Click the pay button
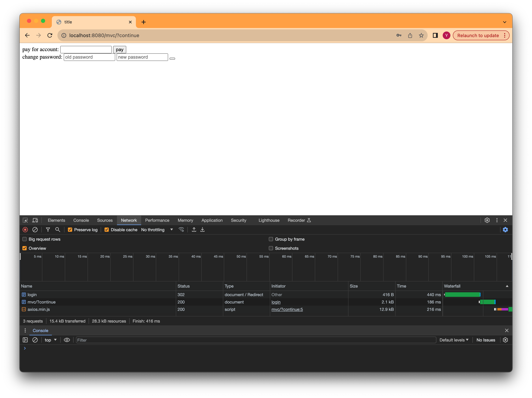532x398 pixels. (120, 50)
